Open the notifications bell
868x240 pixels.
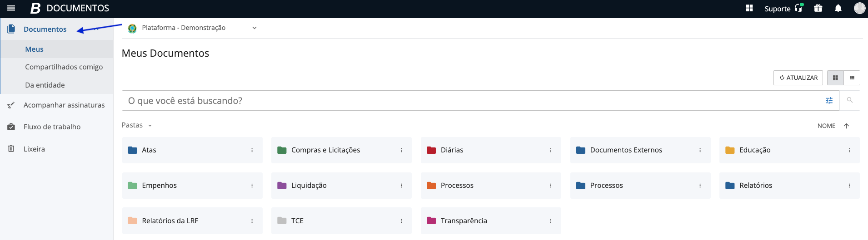pos(838,8)
